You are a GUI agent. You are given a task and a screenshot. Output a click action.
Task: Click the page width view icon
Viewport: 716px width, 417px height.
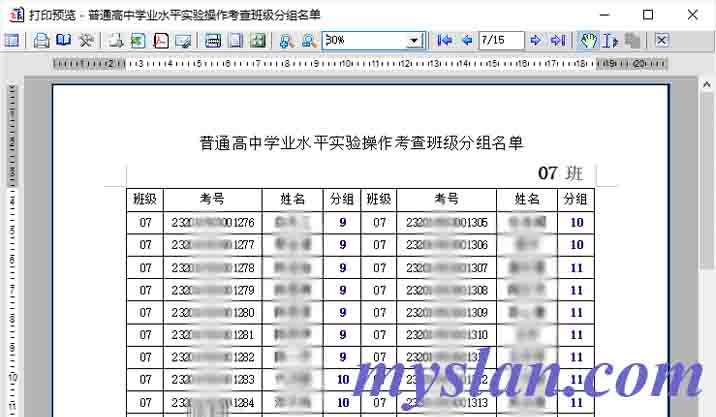coord(212,40)
